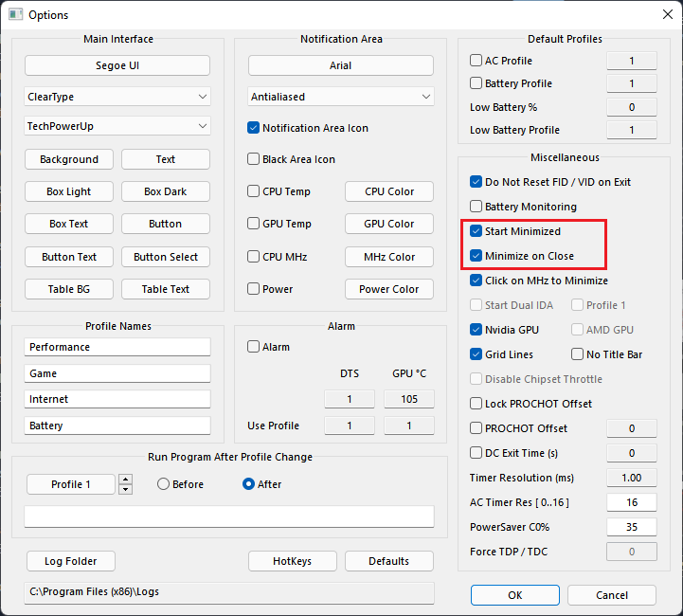The image size is (683, 616).
Task: Toggle Notification Area Icon checkbox
Action: [x=254, y=128]
